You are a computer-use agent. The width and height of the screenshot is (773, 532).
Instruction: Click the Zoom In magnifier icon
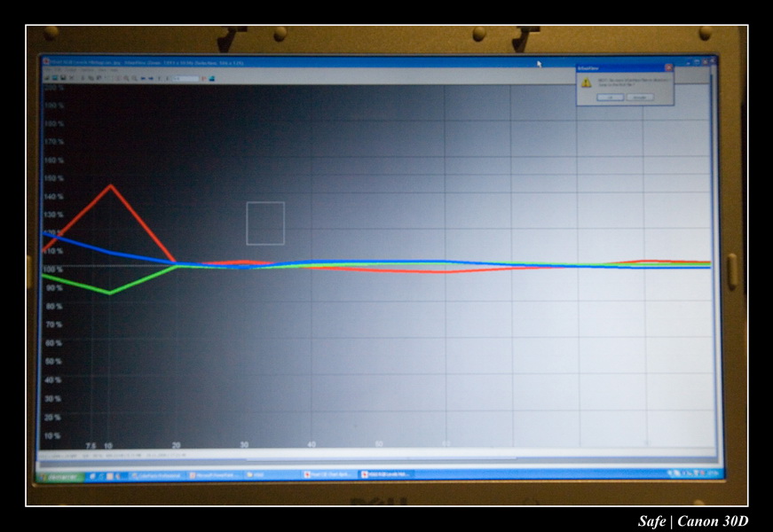125,78
